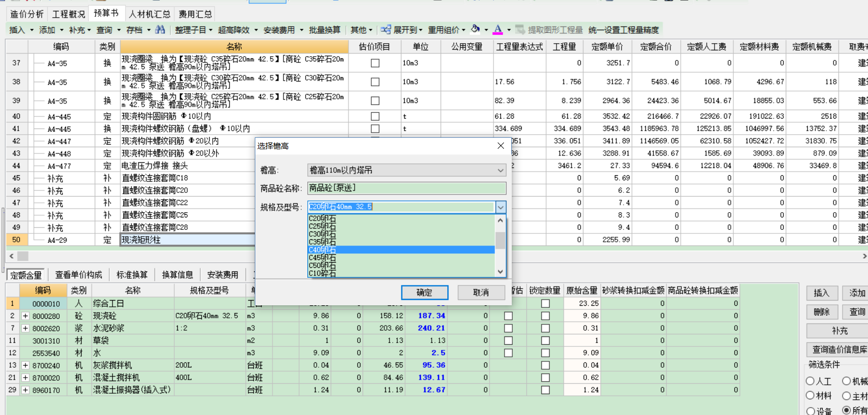Click the 删除 button in right panel

822,312
